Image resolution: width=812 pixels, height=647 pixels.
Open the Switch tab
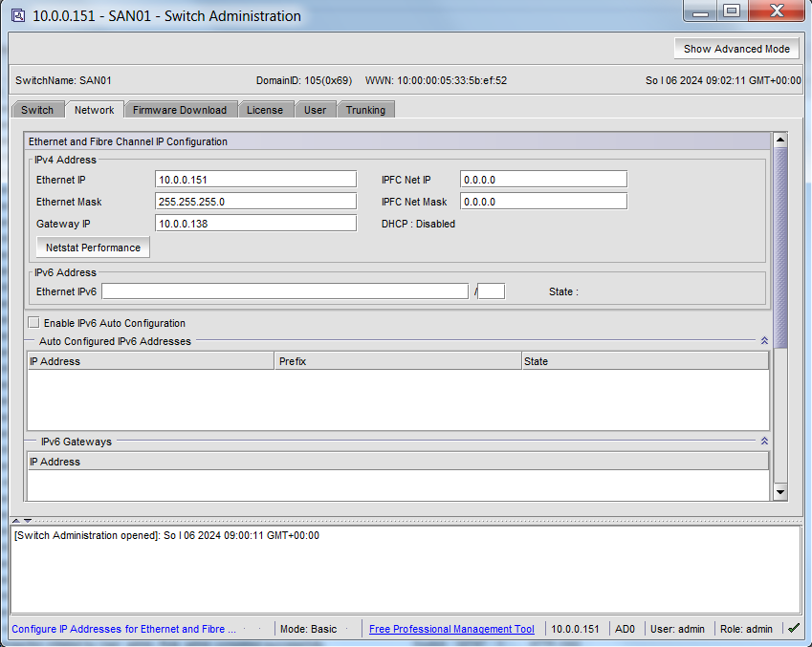click(37, 110)
